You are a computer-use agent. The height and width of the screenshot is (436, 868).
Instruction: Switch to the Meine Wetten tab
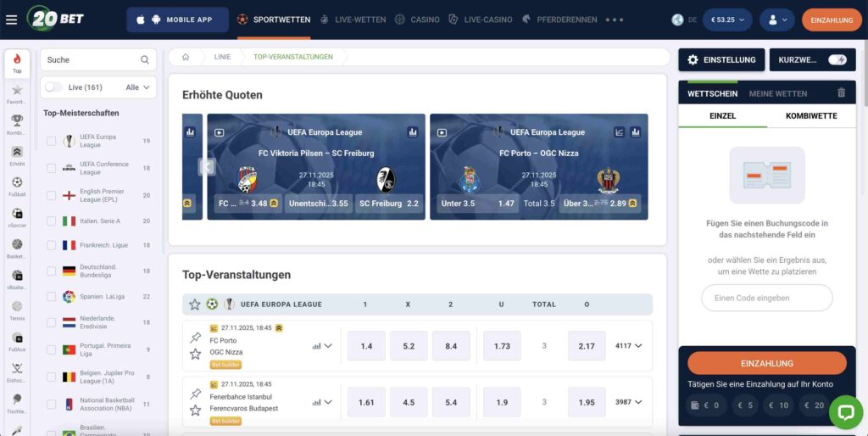tap(778, 93)
